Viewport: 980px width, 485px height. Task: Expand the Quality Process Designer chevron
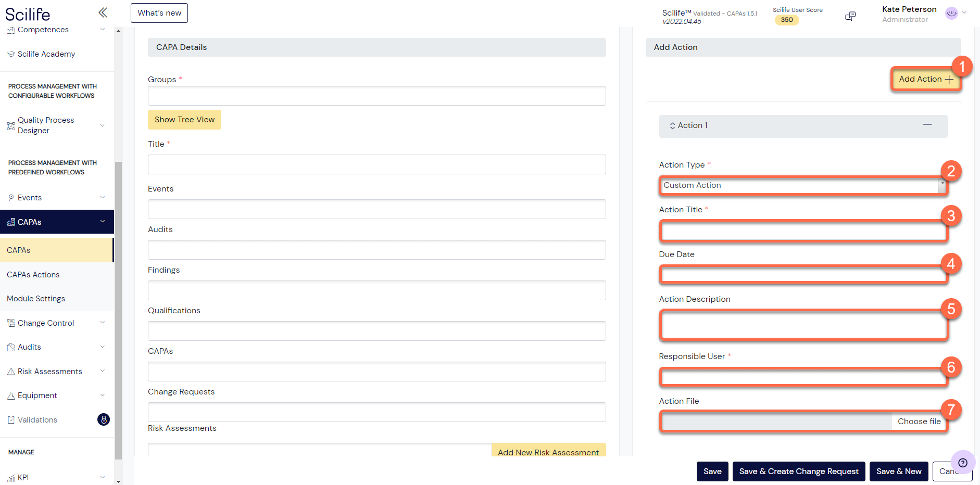pos(103,125)
